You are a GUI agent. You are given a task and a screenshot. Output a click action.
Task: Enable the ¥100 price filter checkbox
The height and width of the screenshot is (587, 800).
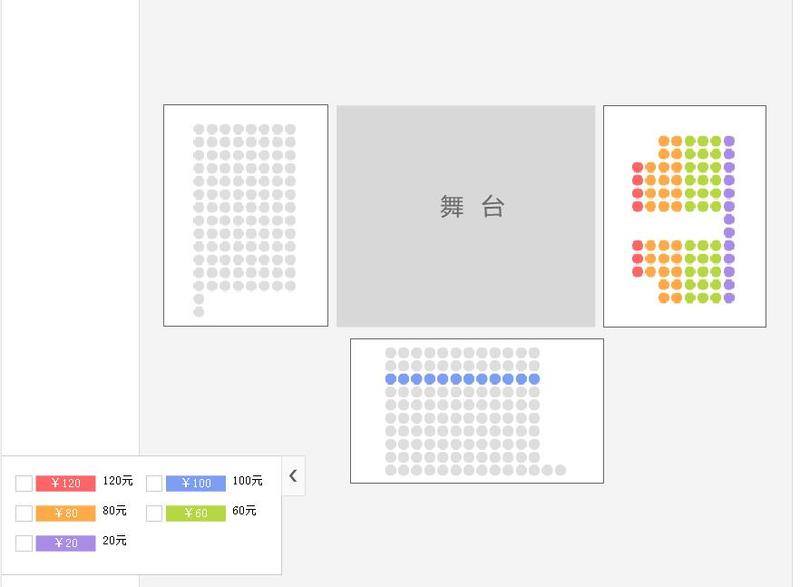[x=154, y=484]
